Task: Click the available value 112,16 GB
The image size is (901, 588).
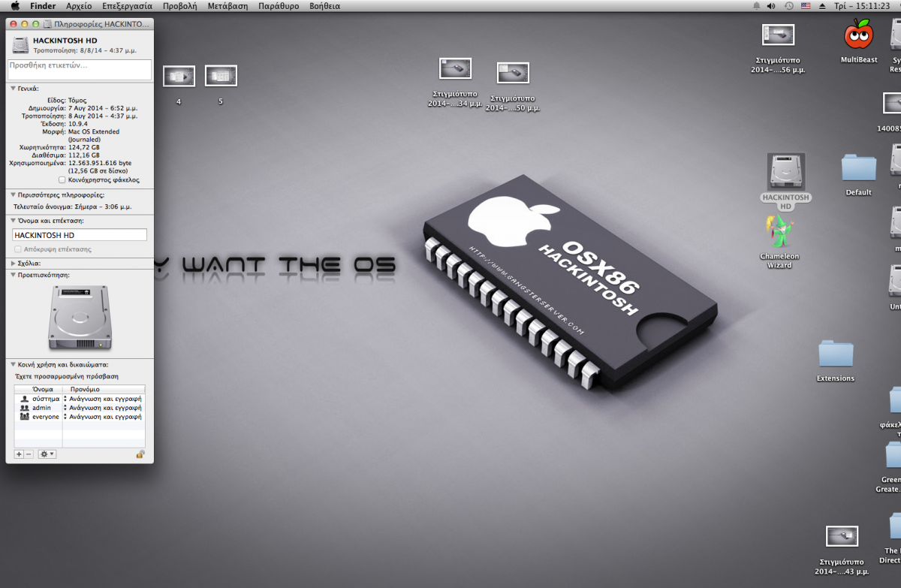Action: [83, 155]
